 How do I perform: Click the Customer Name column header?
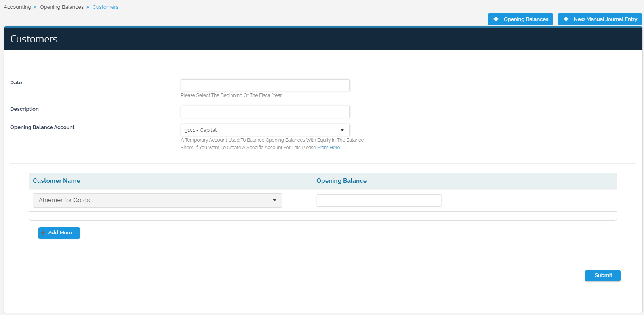[x=57, y=181]
